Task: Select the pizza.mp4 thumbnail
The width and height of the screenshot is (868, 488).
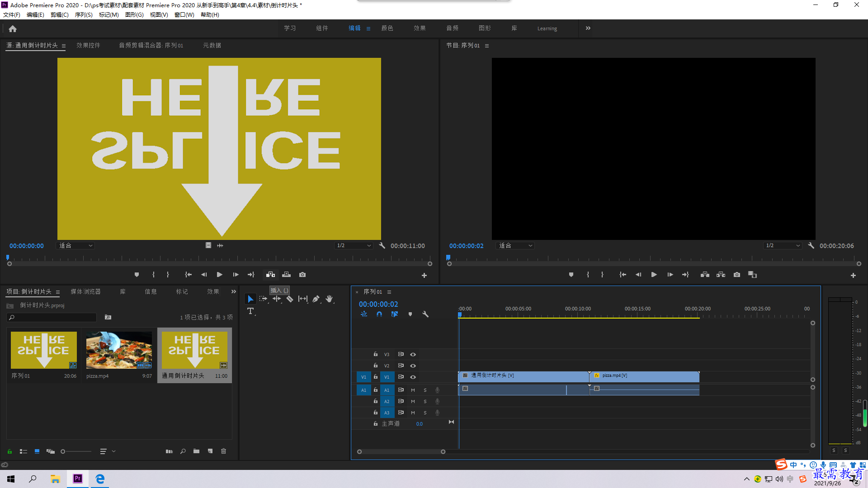Action: tap(119, 350)
